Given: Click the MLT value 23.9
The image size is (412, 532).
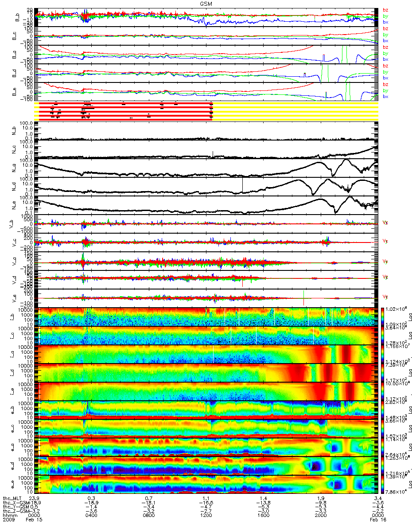Looking at the screenshot, I should 34,499.
